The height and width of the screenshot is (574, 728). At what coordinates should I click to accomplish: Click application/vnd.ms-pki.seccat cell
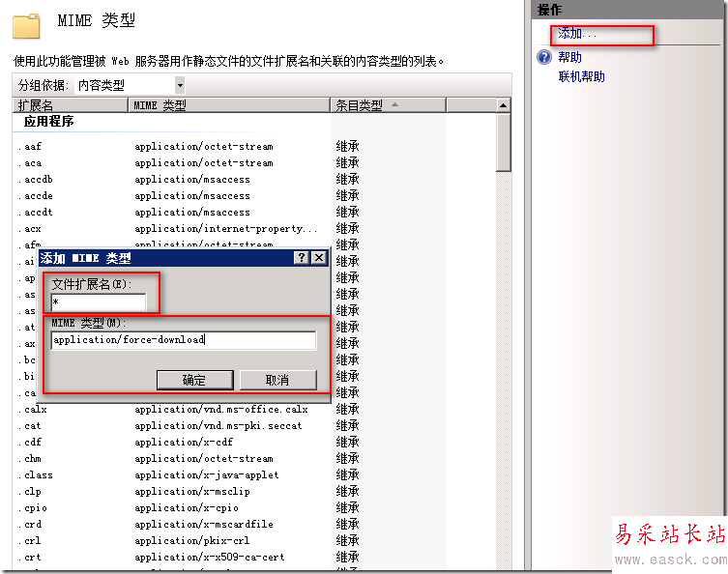tap(218, 425)
